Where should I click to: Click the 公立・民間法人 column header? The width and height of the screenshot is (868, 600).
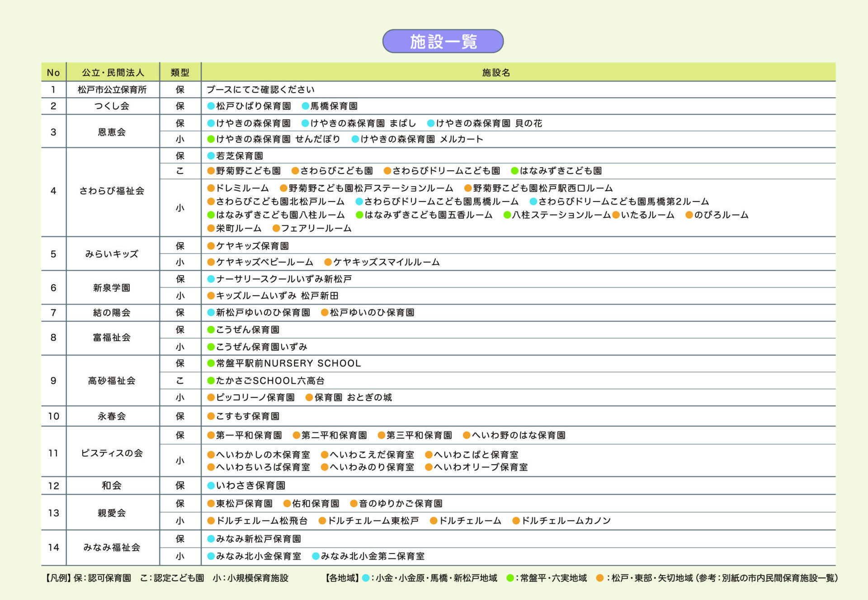click(113, 72)
